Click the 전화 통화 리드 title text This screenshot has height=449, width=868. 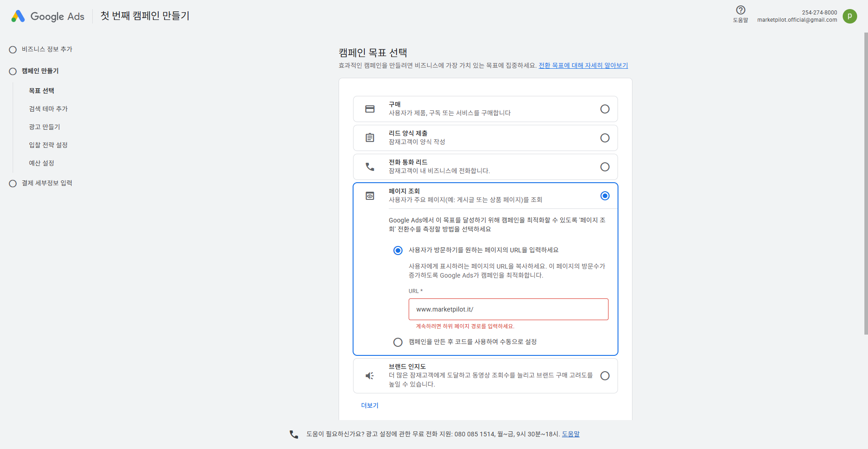408,162
